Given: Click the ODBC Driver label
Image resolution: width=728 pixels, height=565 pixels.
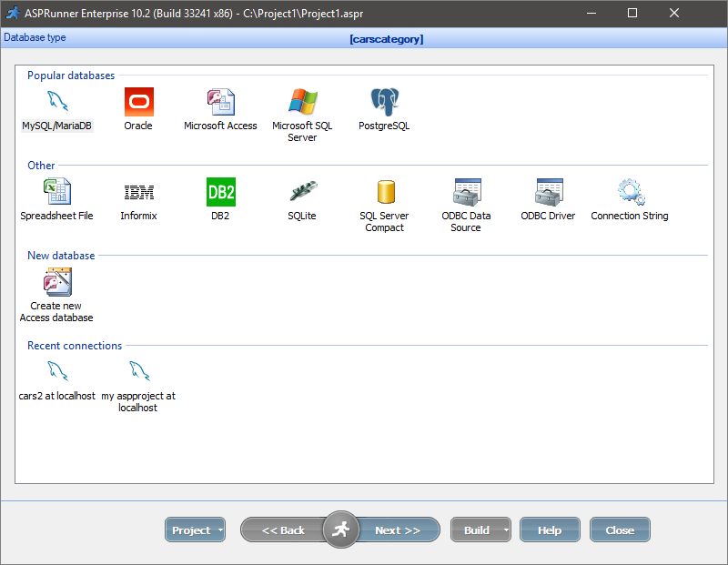Looking at the screenshot, I should [548, 216].
